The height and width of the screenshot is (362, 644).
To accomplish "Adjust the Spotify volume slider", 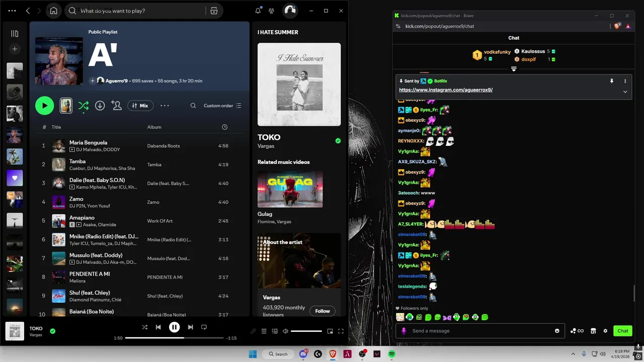I will pos(306,331).
